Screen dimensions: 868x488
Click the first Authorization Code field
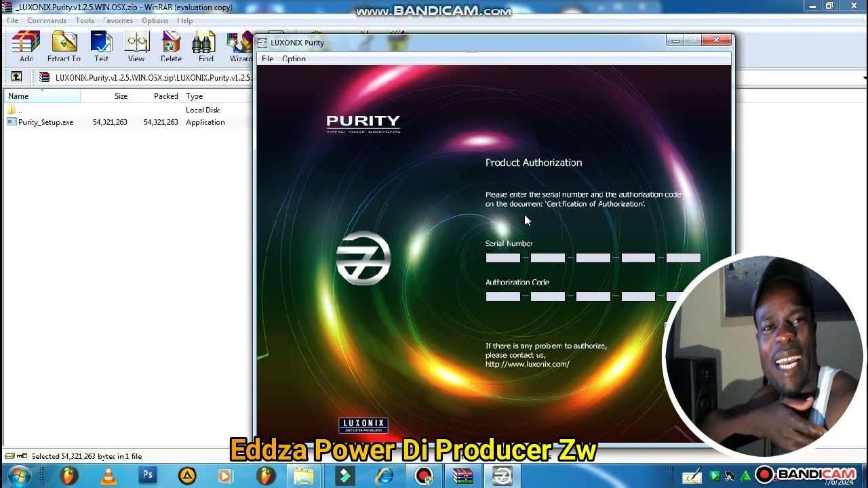(502, 296)
